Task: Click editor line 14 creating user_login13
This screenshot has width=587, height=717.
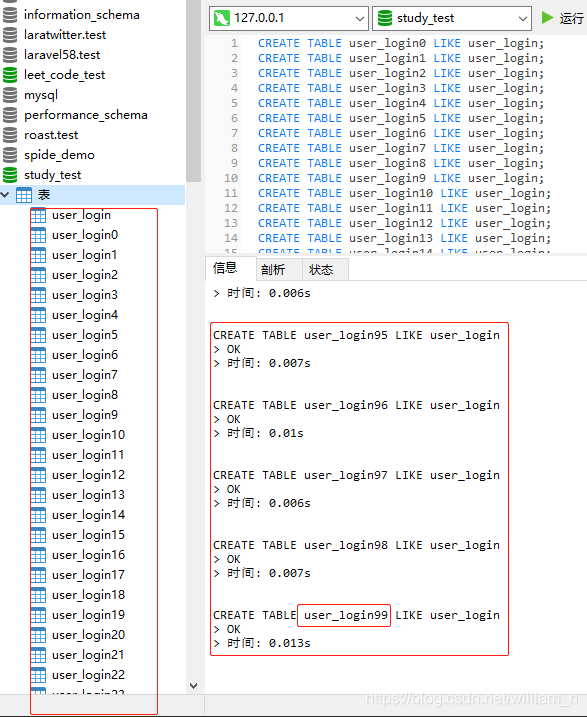Action: (x=405, y=238)
